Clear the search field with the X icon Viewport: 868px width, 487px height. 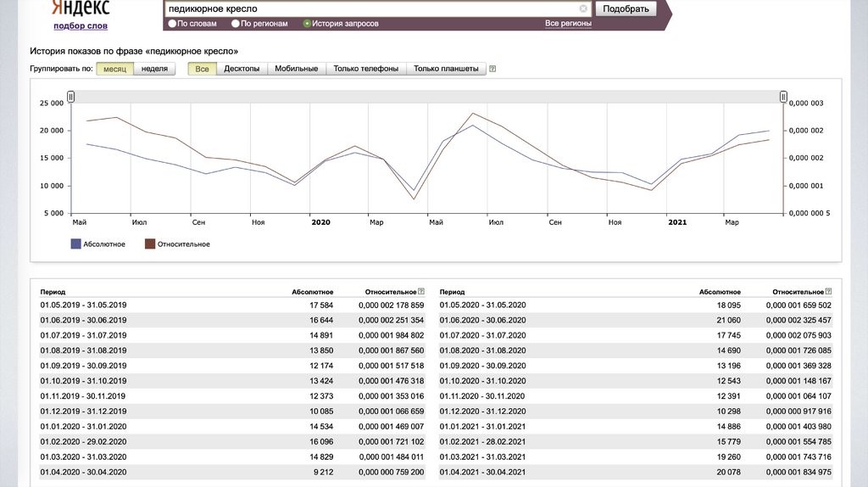(x=583, y=8)
